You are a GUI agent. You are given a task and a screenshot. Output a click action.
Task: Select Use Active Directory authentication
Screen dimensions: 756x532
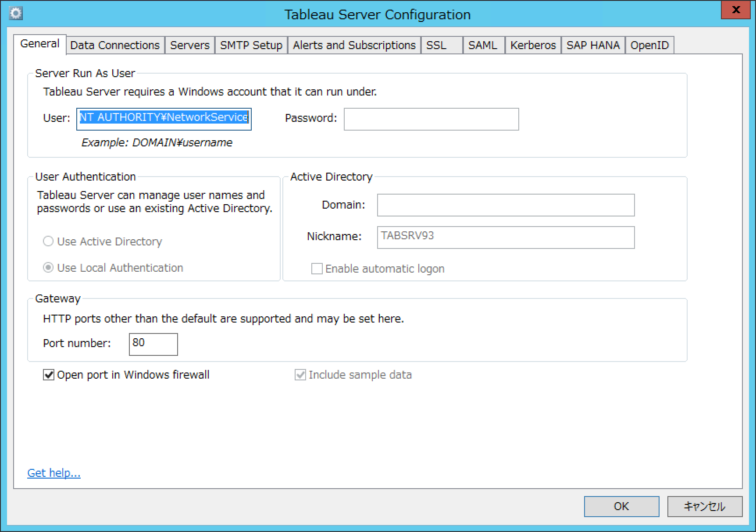[x=48, y=241]
